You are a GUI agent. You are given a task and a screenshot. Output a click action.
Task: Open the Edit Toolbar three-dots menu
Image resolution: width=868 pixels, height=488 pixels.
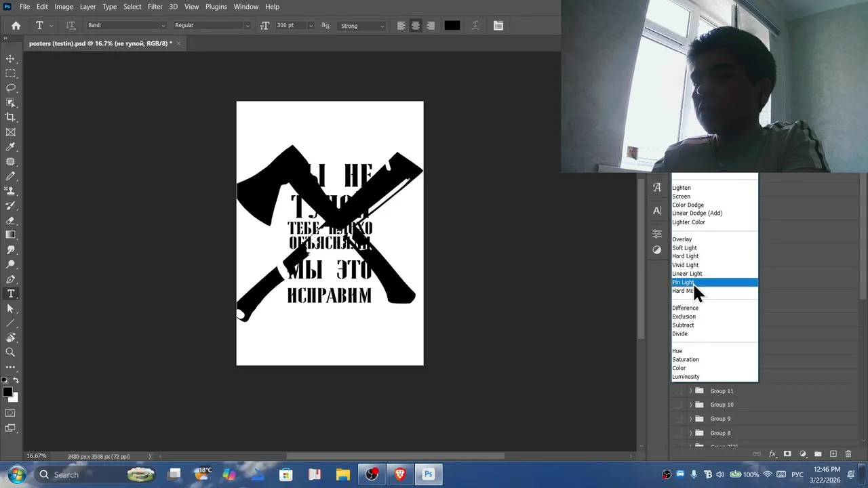pos(10,367)
